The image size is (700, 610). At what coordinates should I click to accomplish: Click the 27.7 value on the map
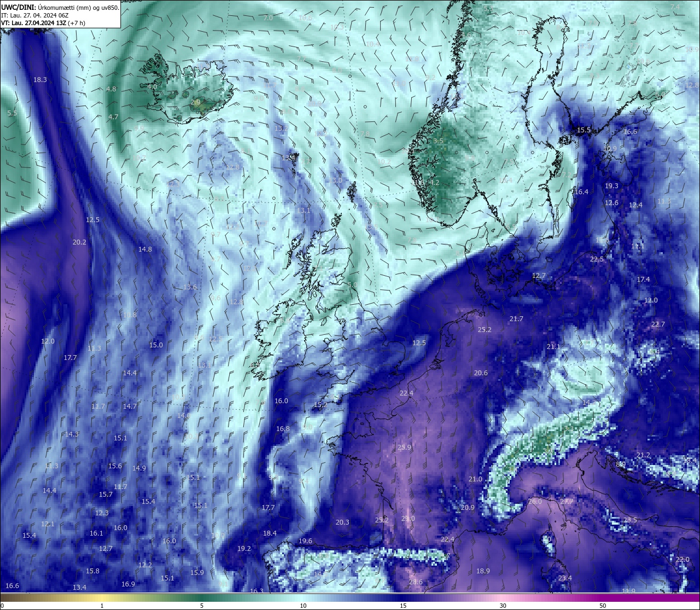[x=567, y=501]
